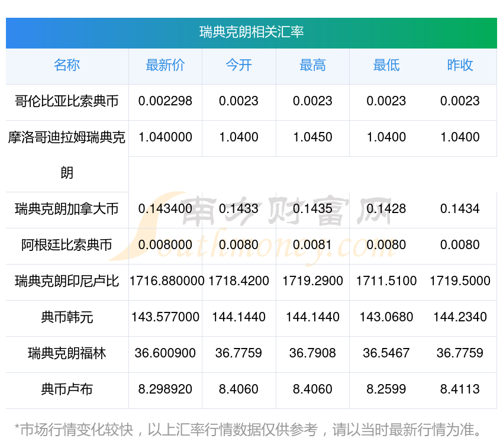503x448 pixels.
Task: Click the previous close 1719.5000
Action: [460, 281]
